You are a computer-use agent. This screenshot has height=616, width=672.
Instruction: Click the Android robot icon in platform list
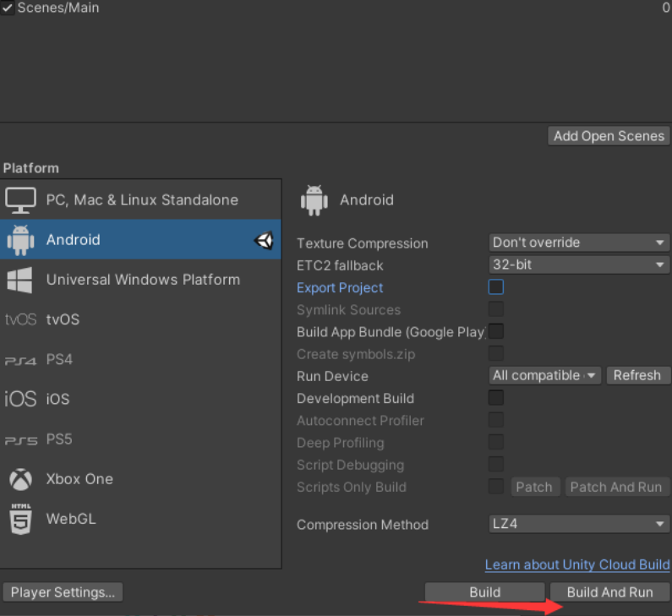20,240
